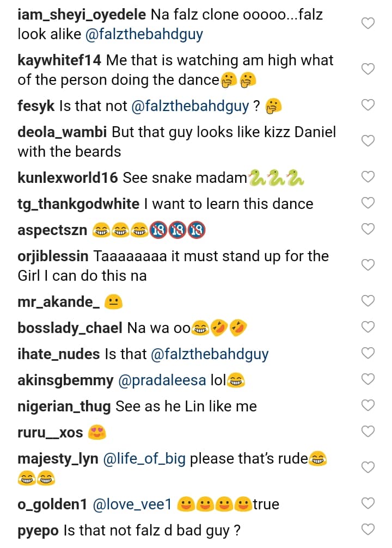
Task: Like aspectszn's emoji comment
Action: 369,229
